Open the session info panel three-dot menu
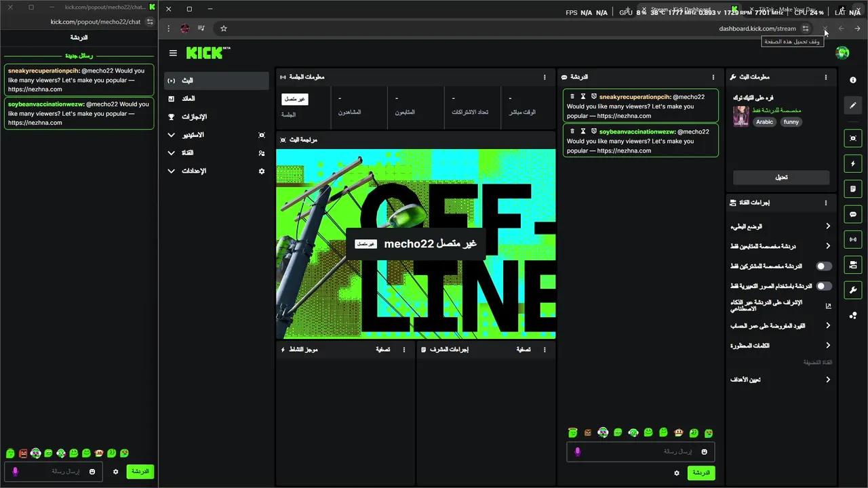The height and width of the screenshot is (488, 868). [x=545, y=77]
